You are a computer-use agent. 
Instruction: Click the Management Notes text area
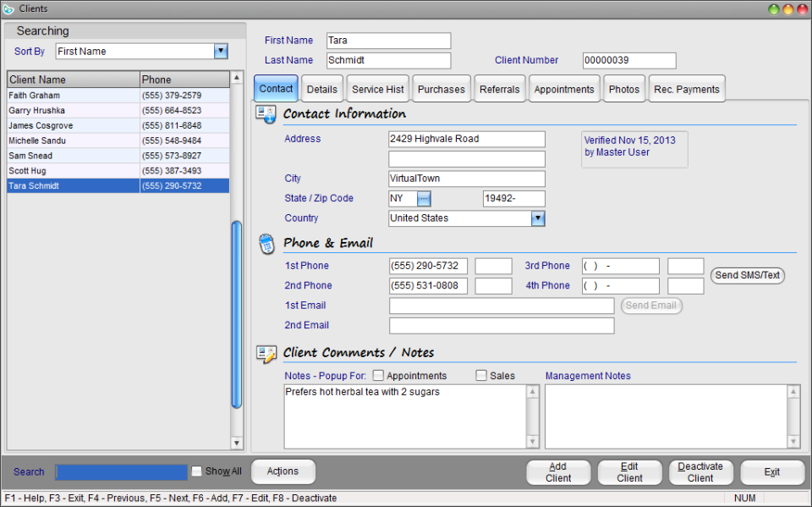click(x=666, y=416)
